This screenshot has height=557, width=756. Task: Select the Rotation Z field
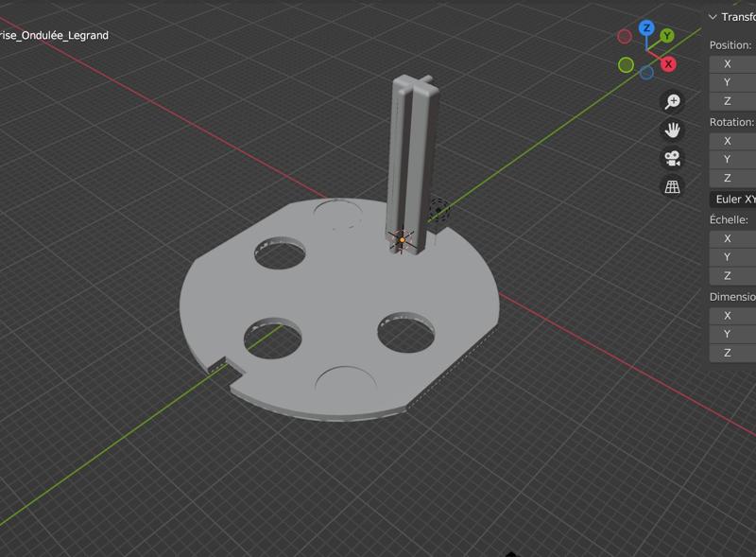733,178
